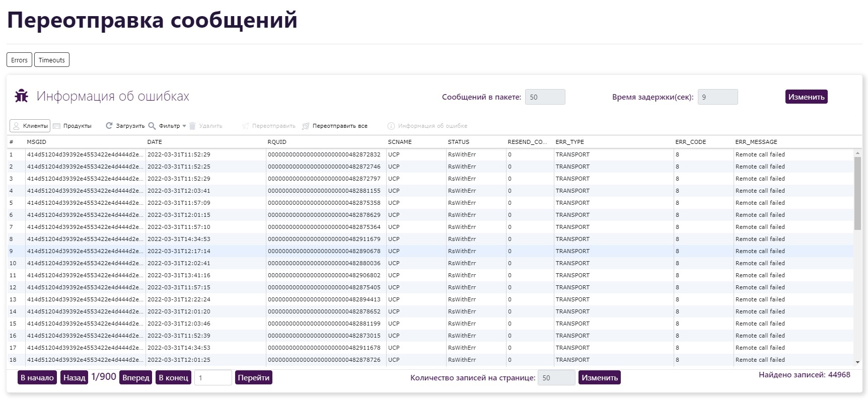The width and height of the screenshot is (868, 400).
Task: Click the Фильтр magnifier icon
Action: (x=152, y=126)
